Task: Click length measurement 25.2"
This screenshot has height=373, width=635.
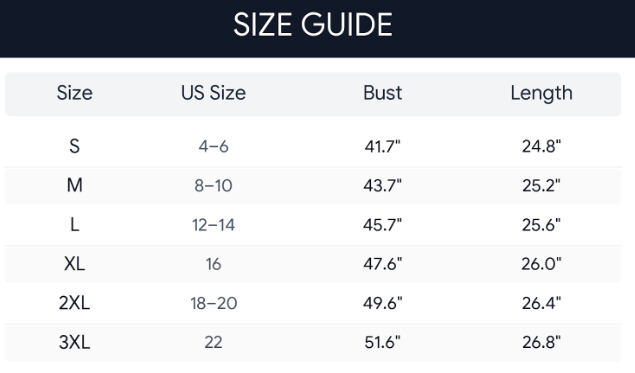Action: point(541,185)
